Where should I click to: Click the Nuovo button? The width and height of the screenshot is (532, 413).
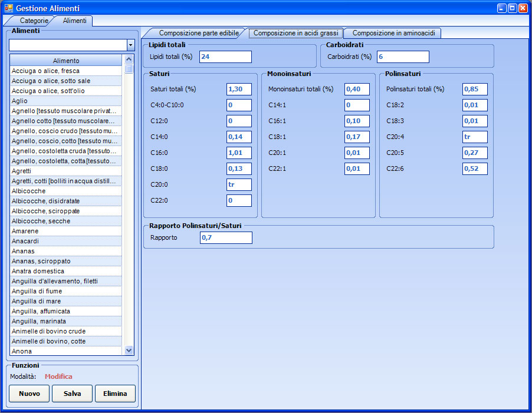pos(29,394)
